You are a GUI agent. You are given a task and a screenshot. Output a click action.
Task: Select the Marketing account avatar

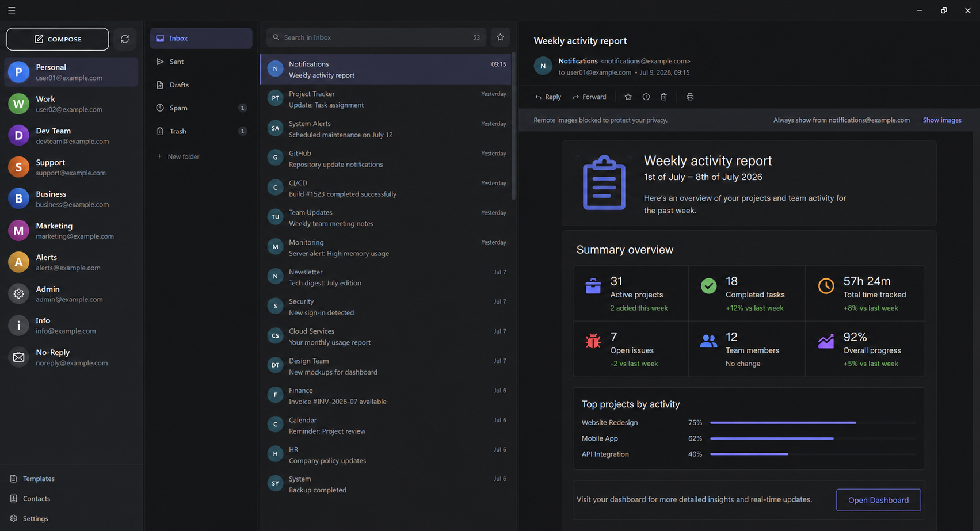point(18,230)
